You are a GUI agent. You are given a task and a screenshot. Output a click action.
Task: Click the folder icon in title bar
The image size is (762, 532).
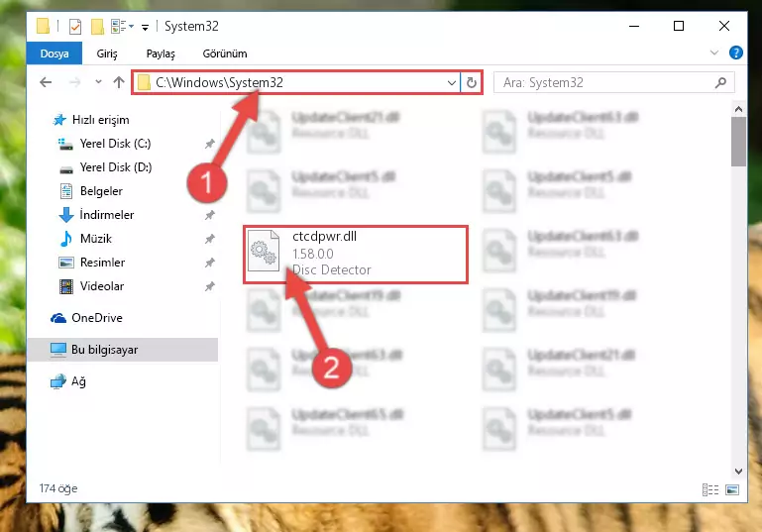pos(44,26)
